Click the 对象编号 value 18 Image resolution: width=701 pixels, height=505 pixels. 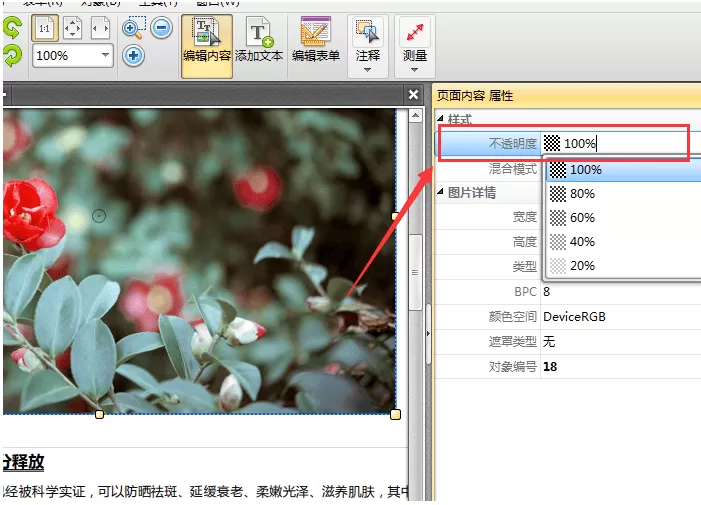550,366
